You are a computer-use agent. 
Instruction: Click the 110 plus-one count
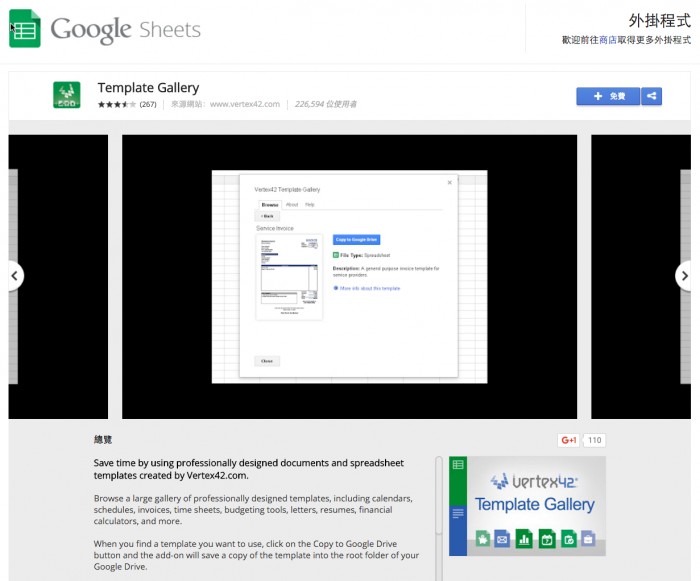[x=594, y=440]
